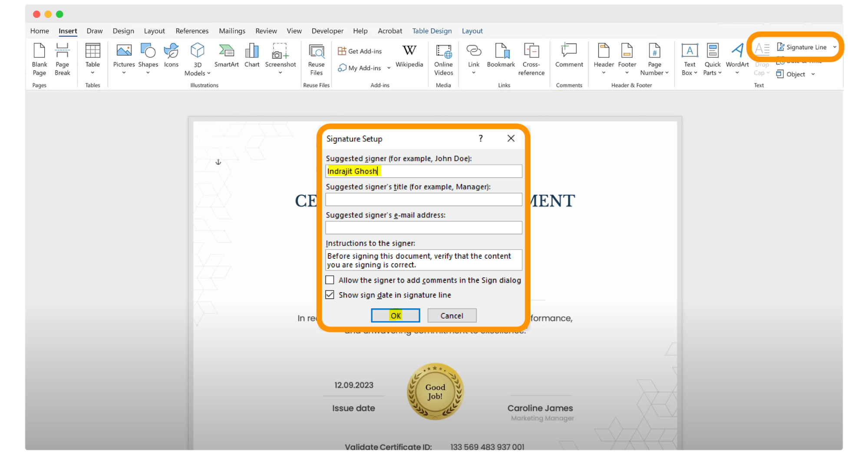Add a Comment
This screenshot has width=868, height=455.
[x=569, y=56]
